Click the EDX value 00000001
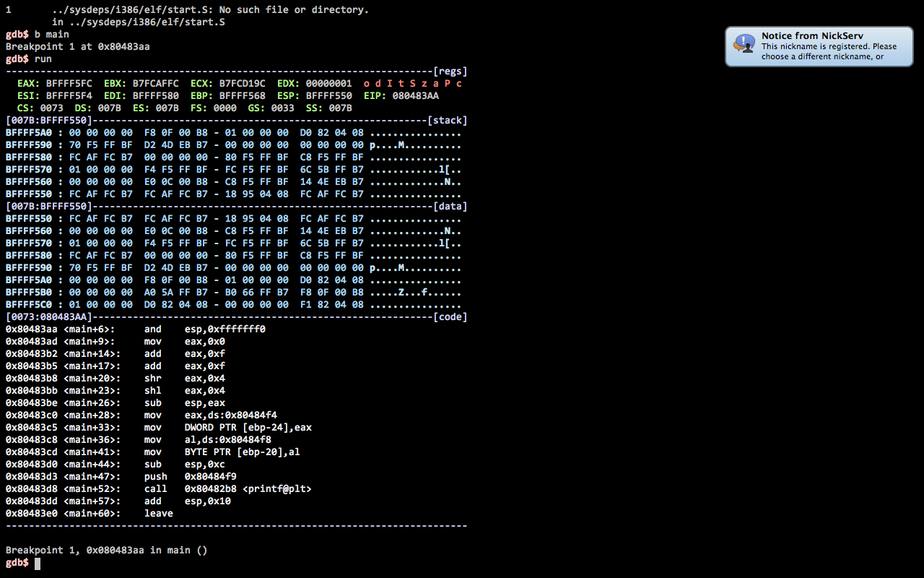This screenshot has width=924, height=578. [x=329, y=83]
